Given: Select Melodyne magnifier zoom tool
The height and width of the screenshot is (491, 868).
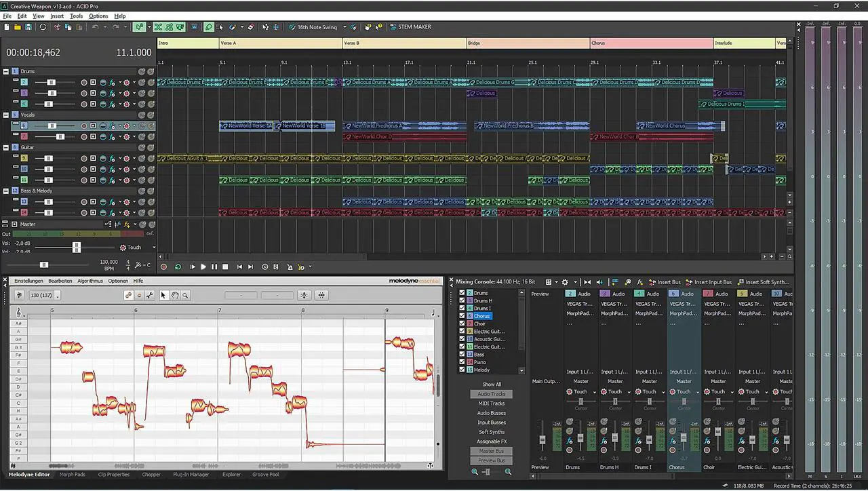Looking at the screenshot, I should [x=185, y=295].
